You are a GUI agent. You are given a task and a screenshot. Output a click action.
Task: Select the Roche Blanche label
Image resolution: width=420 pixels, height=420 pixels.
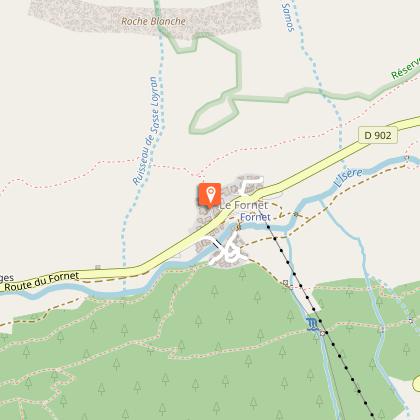pos(153,21)
